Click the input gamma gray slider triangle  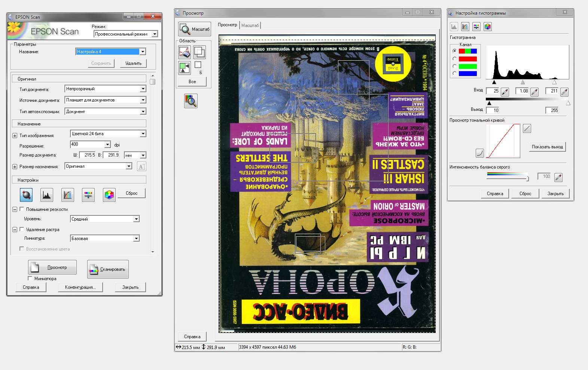point(523,82)
